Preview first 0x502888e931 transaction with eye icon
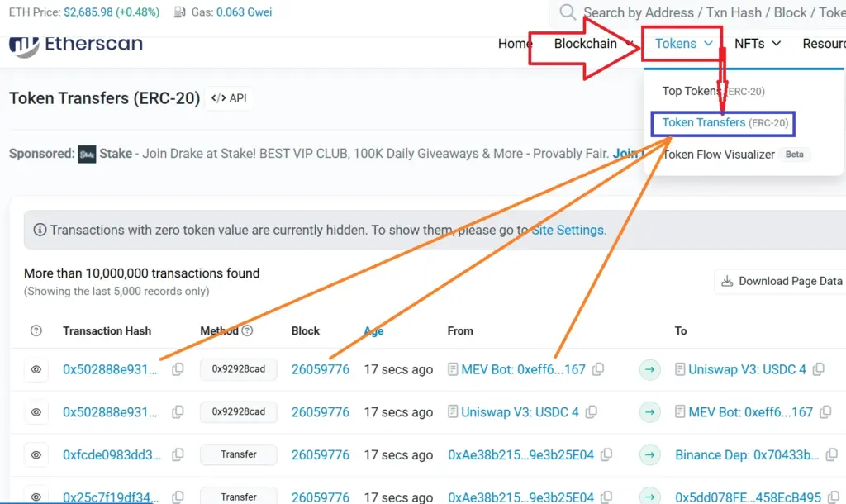 36,369
